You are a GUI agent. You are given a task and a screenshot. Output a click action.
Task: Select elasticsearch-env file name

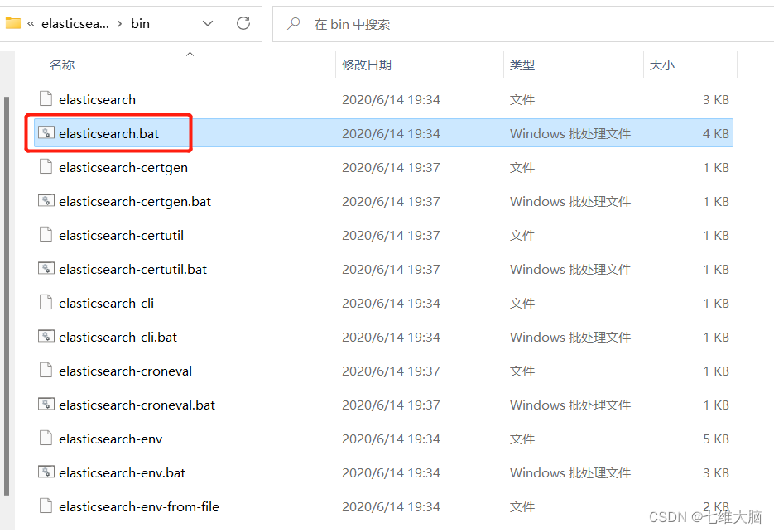pos(111,439)
